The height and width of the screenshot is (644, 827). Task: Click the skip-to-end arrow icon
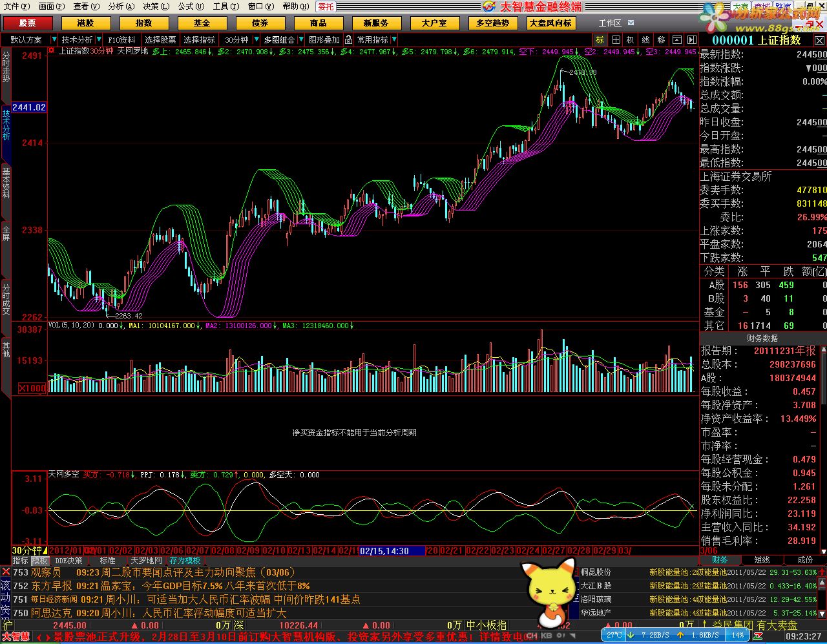691,39
